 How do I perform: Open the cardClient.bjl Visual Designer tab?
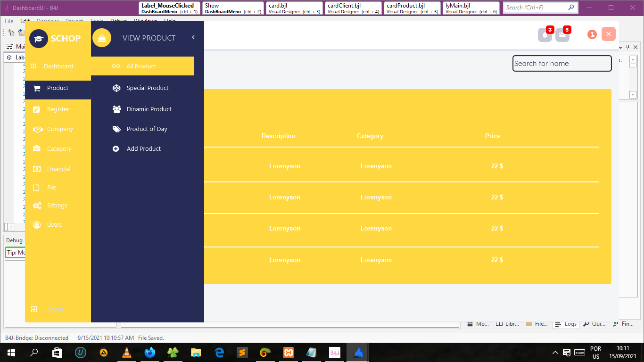[x=353, y=8]
